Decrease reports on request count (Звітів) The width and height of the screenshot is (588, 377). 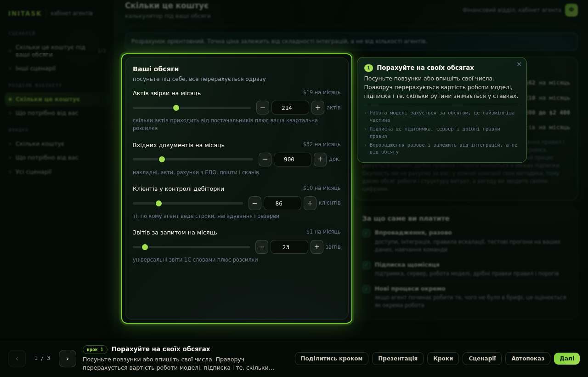tap(262, 247)
